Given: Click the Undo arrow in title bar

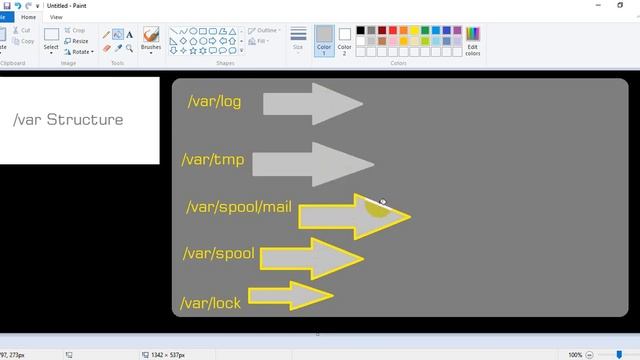Looking at the screenshot, I should (18, 6).
